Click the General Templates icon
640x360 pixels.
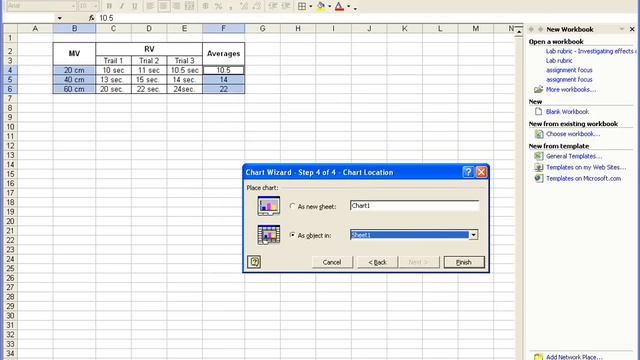[x=539, y=156]
